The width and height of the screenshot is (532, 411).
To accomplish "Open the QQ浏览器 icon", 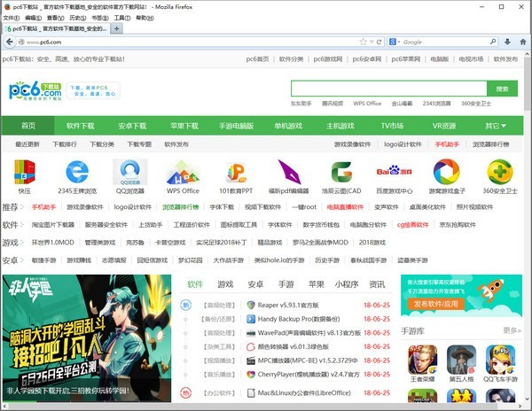I will coord(130,172).
